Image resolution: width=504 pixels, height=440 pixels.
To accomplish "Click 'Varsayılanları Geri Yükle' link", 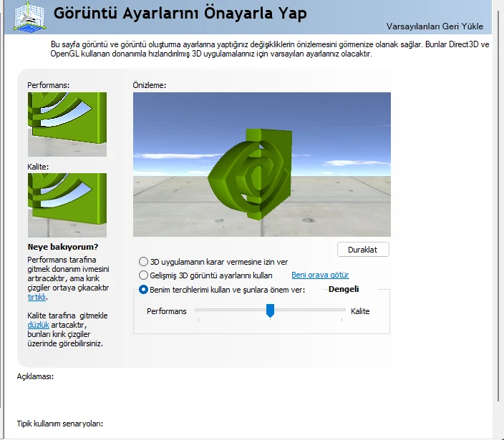I will 435,26.
